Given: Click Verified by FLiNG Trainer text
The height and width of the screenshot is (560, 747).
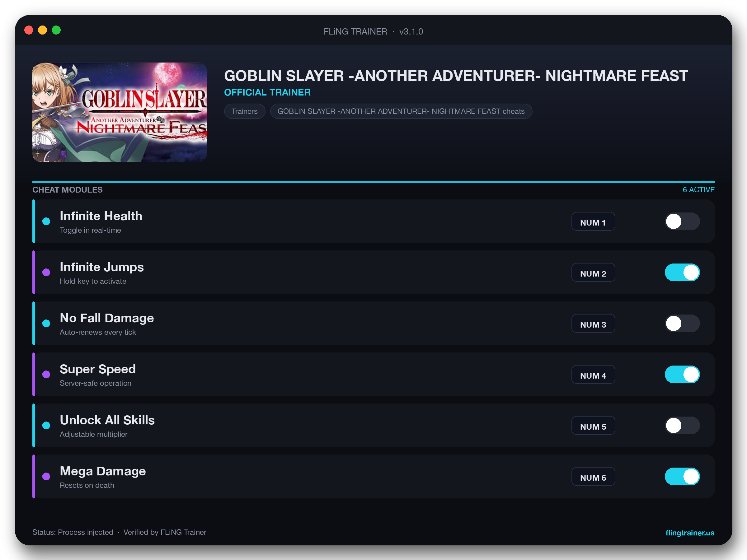Looking at the screenshot, I should click(165, 532).
